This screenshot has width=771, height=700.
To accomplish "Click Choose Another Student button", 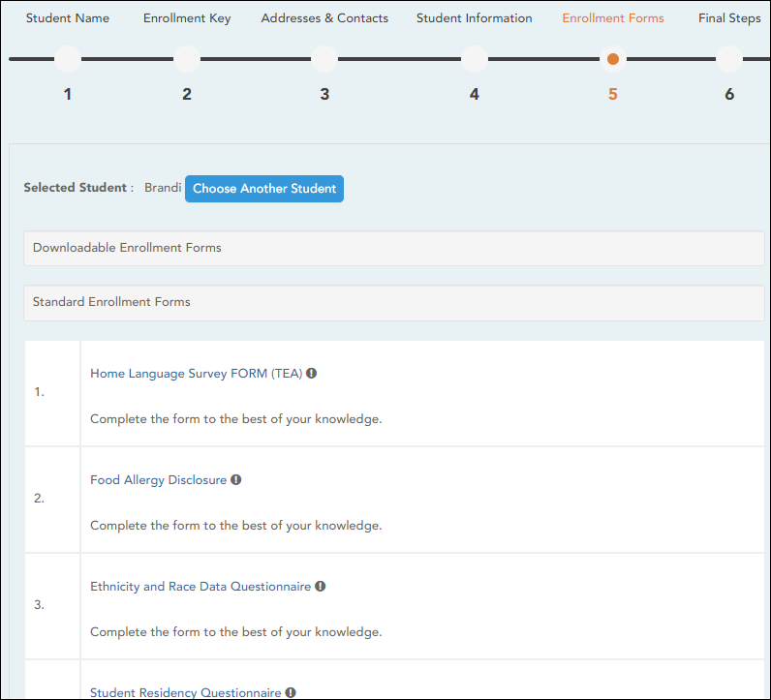I will [x=264, y=189].
